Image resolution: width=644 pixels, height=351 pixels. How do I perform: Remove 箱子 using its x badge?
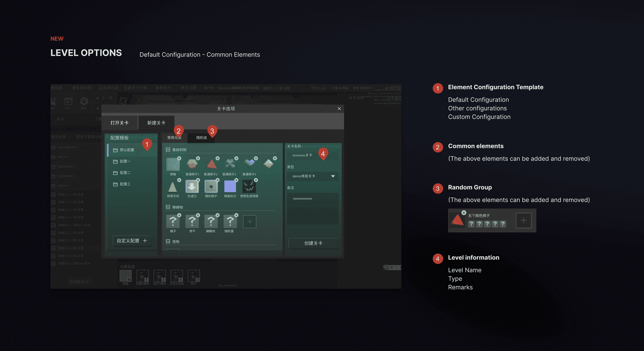[x=179, y=215]
